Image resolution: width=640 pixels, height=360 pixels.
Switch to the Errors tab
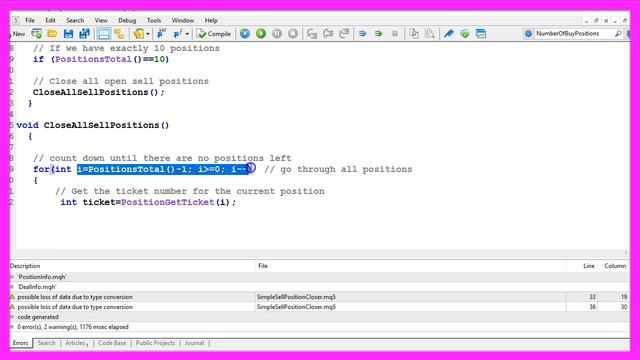tap(20, 343)
